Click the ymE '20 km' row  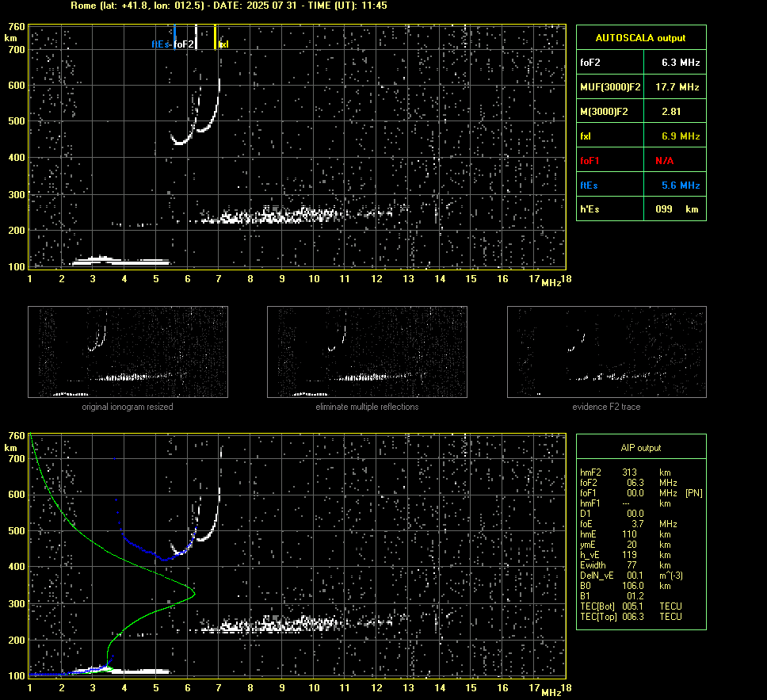625,545
